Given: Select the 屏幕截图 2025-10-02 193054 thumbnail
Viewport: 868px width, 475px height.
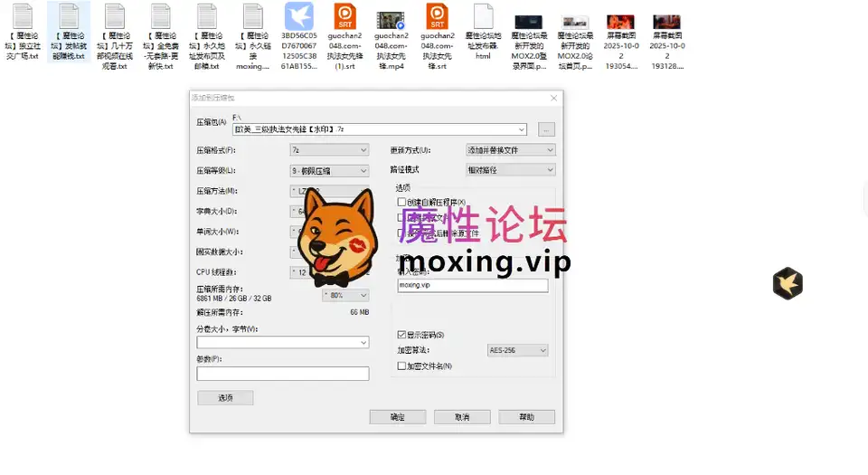Looking at the screenshot, I should pyautogui.click(x=620, y=22).
